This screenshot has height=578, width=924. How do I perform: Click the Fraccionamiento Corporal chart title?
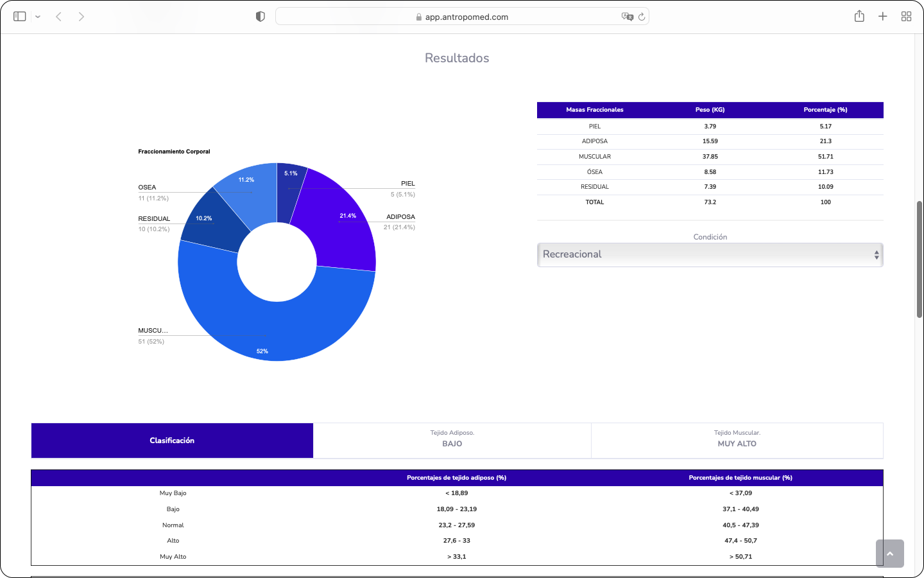tap(174, 152)
